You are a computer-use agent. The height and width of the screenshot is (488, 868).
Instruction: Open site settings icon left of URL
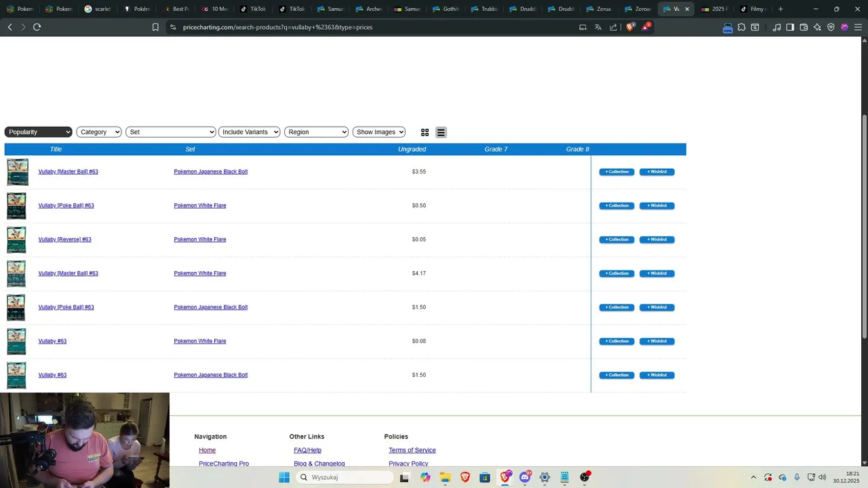(x=173, y=27)
